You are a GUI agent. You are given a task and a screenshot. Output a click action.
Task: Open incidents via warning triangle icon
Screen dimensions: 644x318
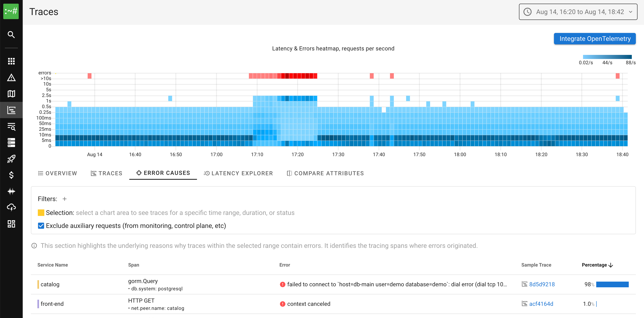(11, 78)
